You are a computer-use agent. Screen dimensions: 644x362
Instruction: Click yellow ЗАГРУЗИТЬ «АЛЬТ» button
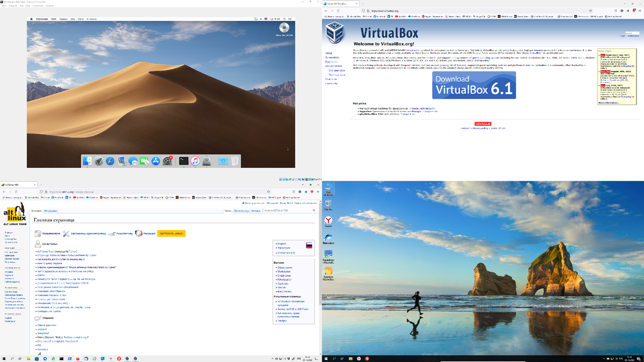171,233
